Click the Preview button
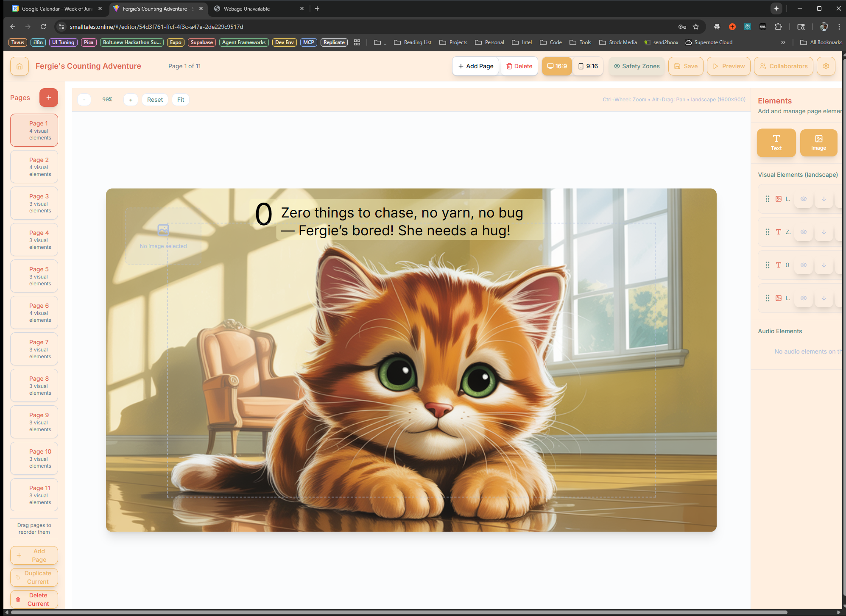 pyautogui.click(x=729, y=66)
